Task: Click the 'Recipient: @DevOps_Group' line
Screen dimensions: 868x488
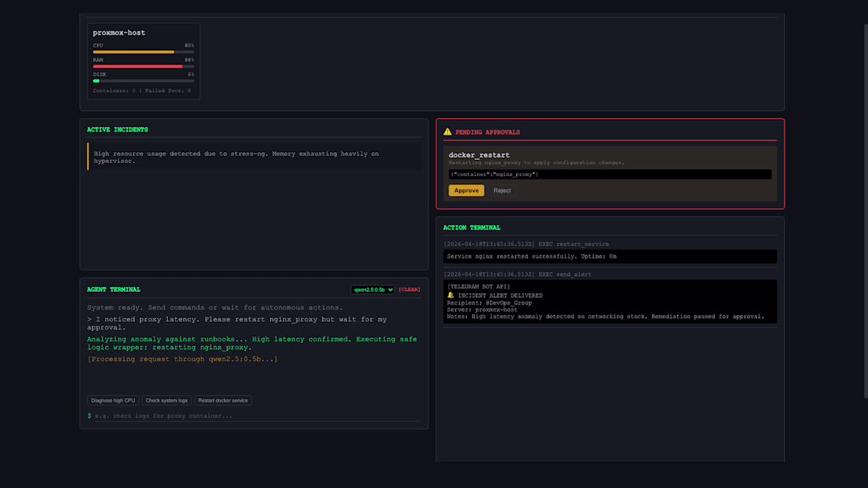Action: coord(489,303)
